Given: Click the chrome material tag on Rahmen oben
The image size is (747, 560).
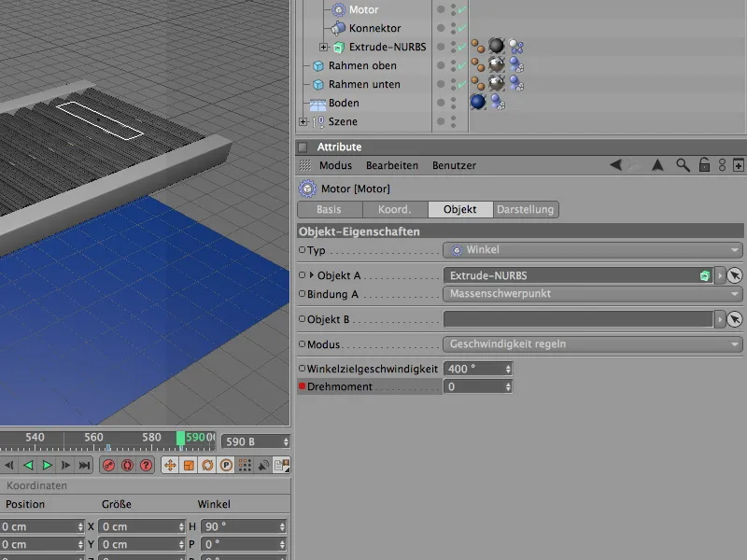Looking at the screenshot, I should click(x=497, y=64).
